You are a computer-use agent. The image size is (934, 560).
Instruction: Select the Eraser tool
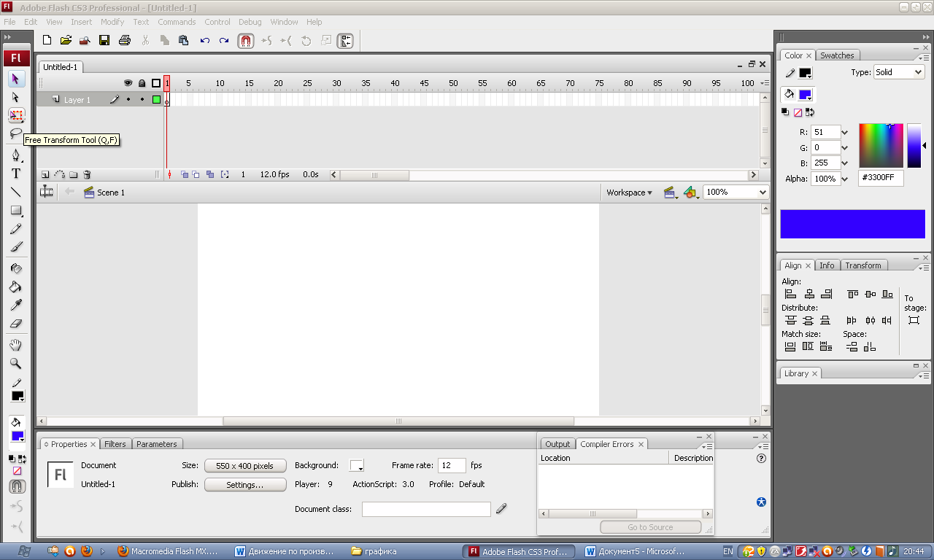[x=16, y=323]
